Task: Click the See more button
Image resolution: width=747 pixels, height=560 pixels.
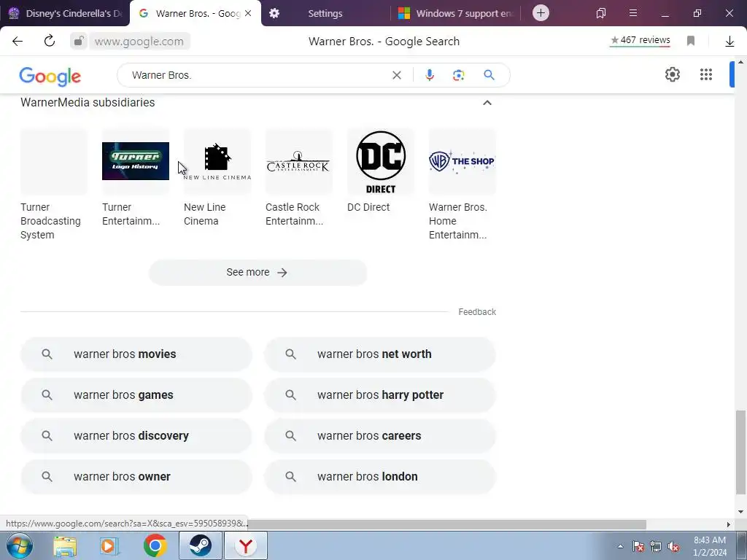Action: 258,273
